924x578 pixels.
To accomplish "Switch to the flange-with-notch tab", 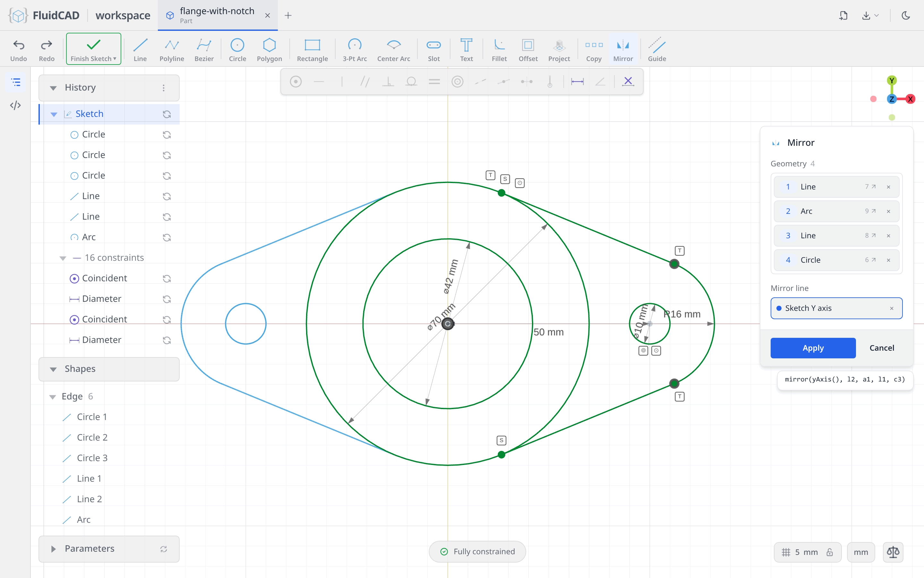I will [x=217, y=15].
